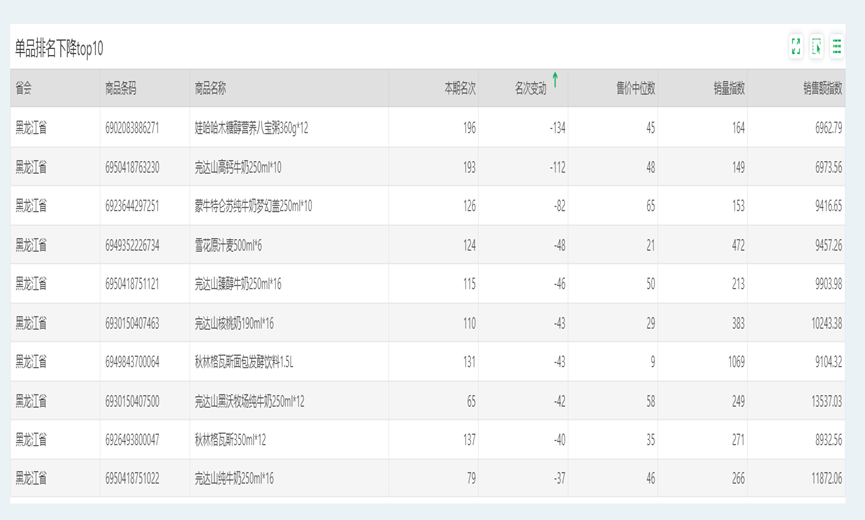Screen dimensions: 865x520
Task: Select product 完达山核桃奶190ml*16
Action: tap(234, 323)
